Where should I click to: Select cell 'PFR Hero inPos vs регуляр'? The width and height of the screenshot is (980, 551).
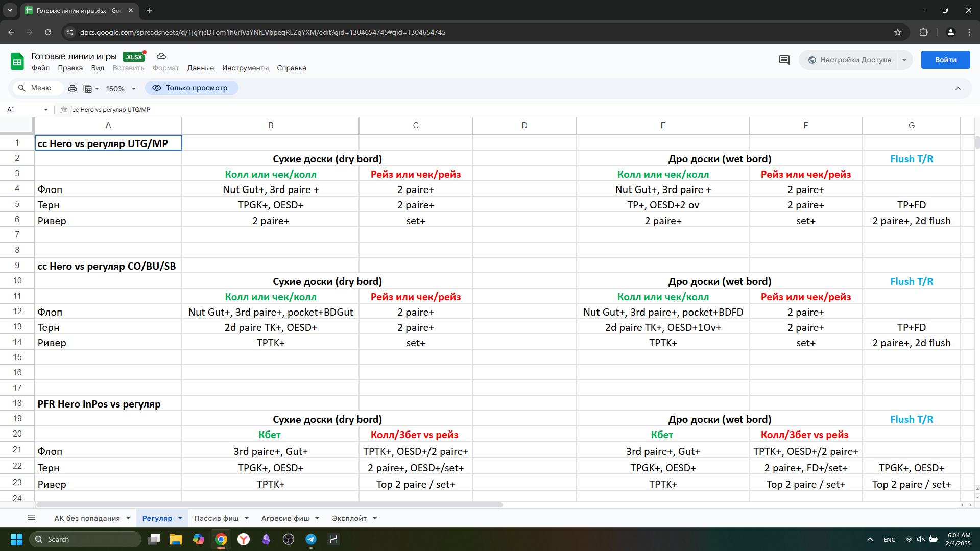pyautogui.click(x=108, y=404)
